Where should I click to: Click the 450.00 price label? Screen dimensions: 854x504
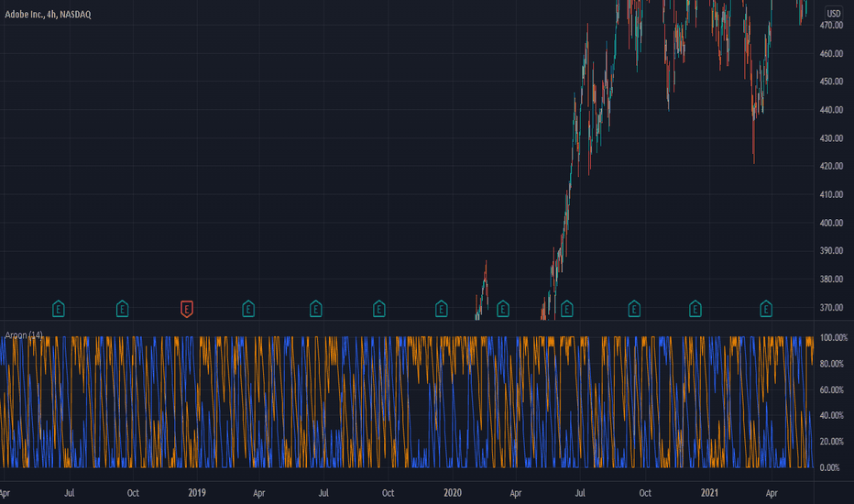click(x=831, y=82)
